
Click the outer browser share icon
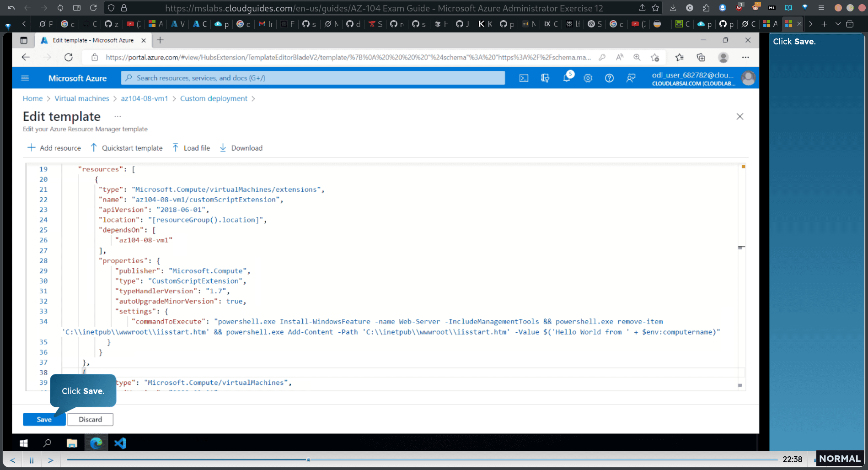(642, 8)
